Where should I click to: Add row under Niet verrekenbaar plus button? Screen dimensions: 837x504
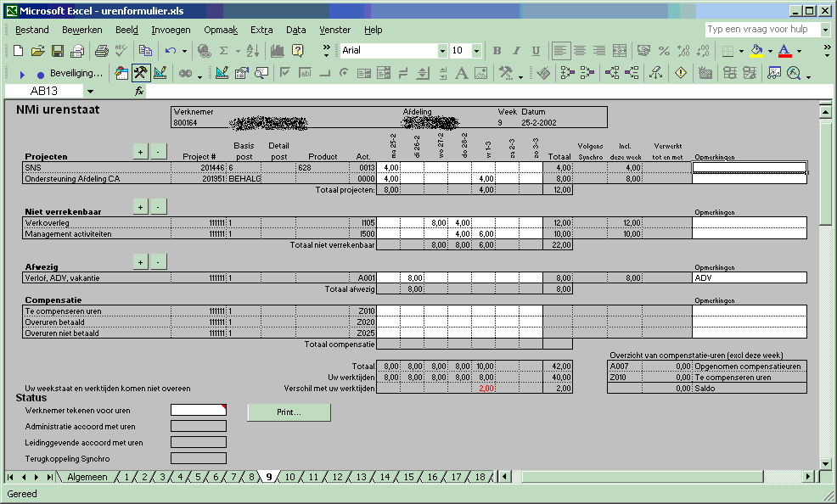coord(140,206)
